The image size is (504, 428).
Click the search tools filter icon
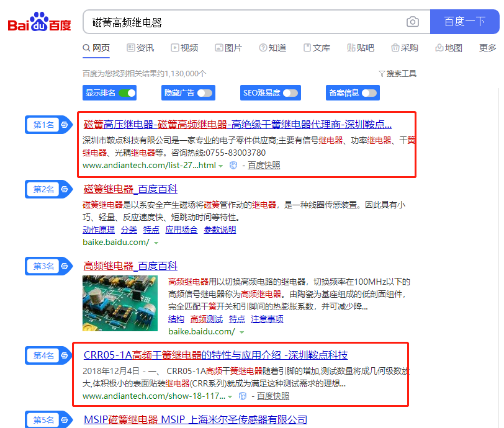[x=382, y=74]
